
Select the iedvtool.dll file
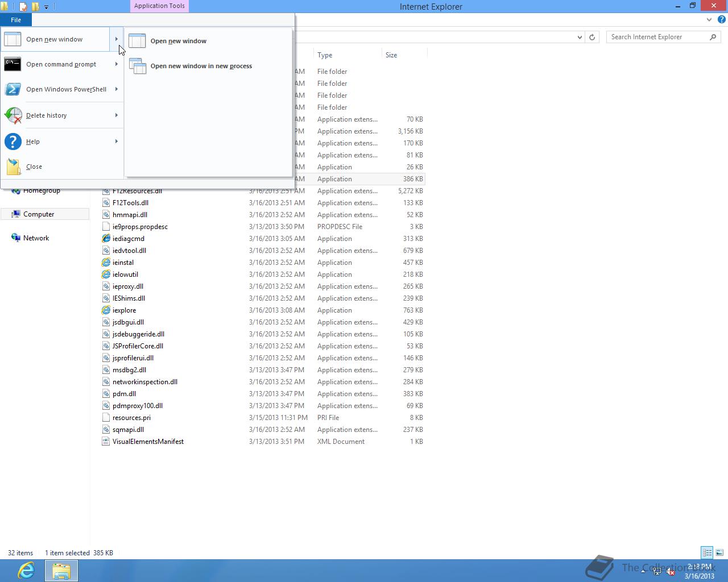(x=129, y=251)
